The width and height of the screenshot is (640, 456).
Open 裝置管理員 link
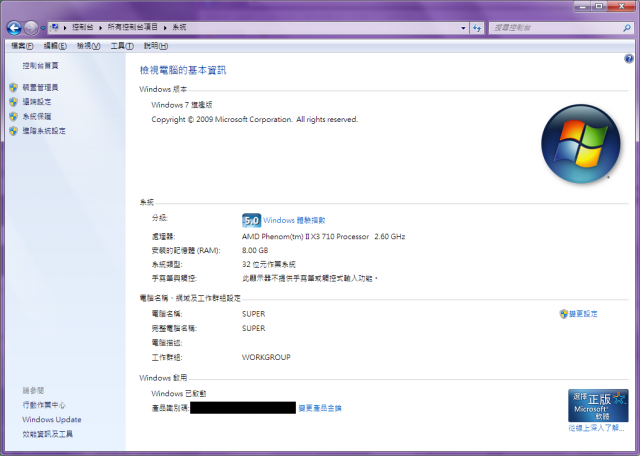(40, 87)
